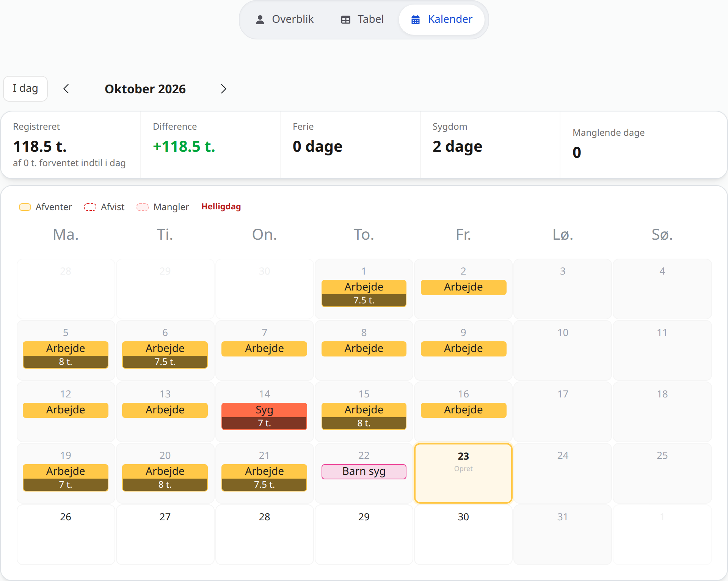Switch to the Overblik tab

[284, 19]
